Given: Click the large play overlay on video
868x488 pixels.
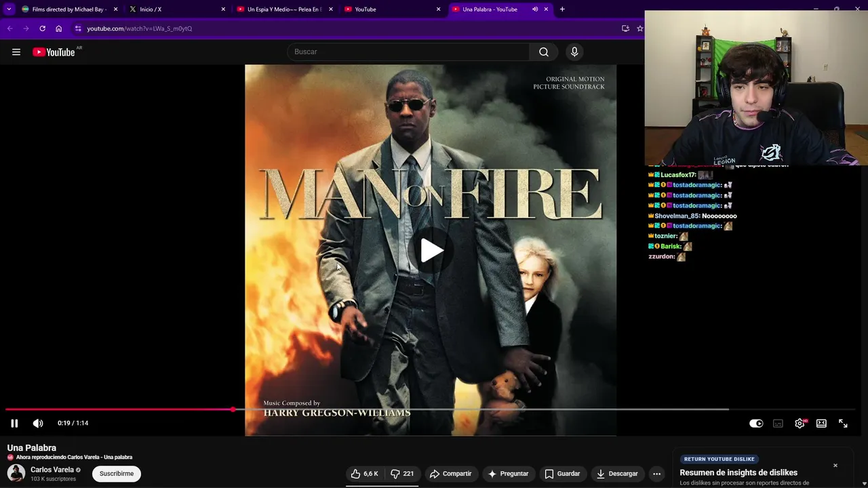Looking at the screenshot, I should tap(431, 251).
